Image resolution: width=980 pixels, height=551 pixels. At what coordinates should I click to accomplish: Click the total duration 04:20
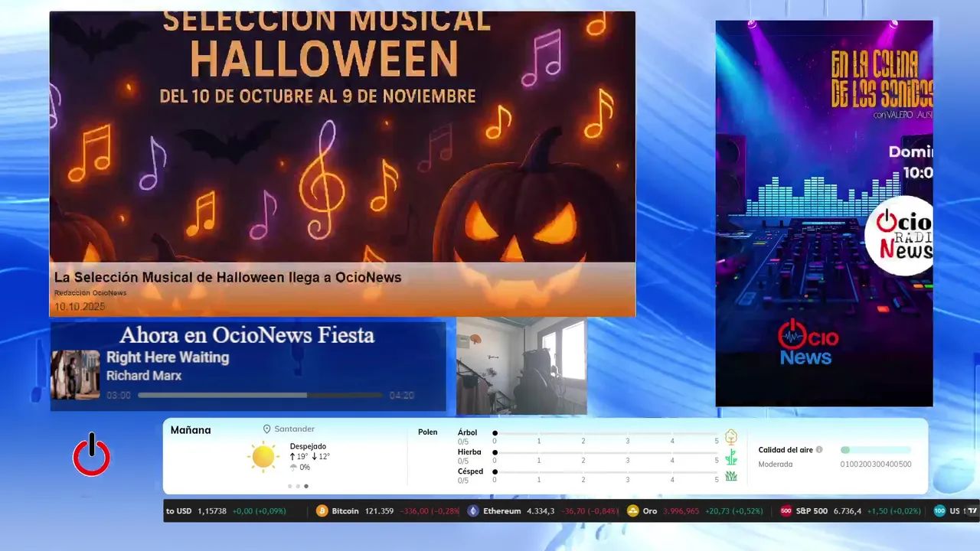point(402,396)
